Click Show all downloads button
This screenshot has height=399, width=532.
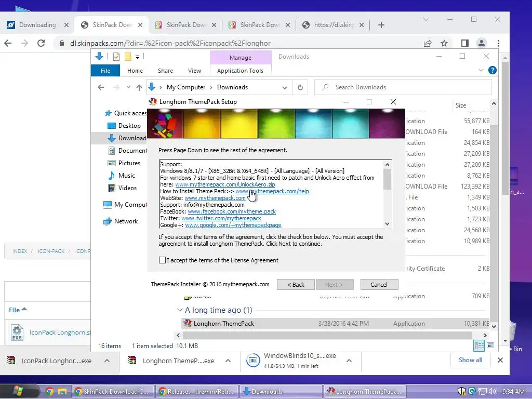[470, 360]
